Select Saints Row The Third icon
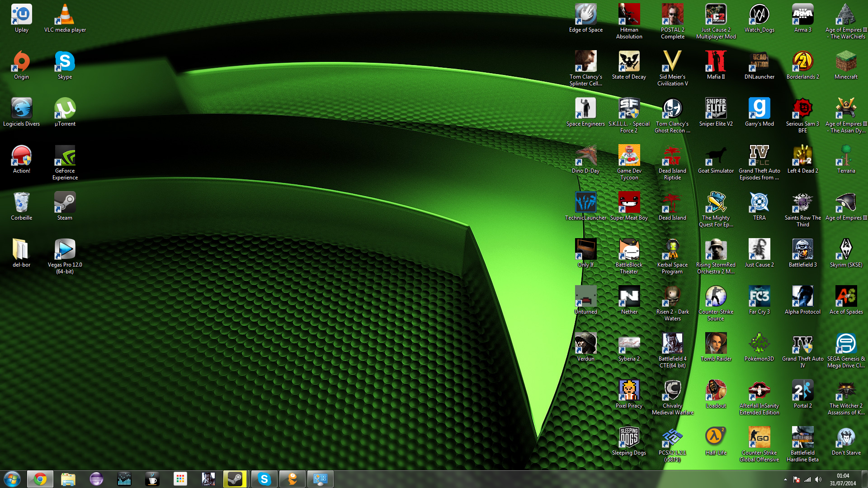 (802, 210)
